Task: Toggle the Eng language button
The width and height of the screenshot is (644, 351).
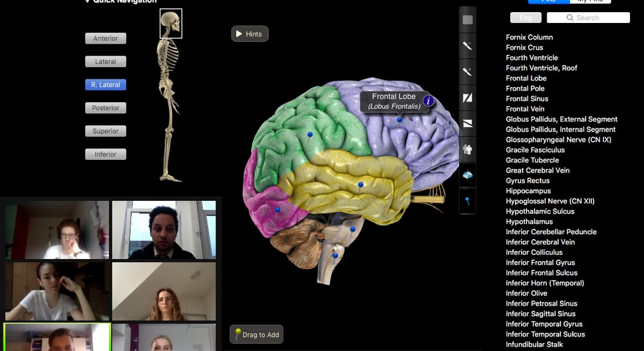Action: coord(525,18)
